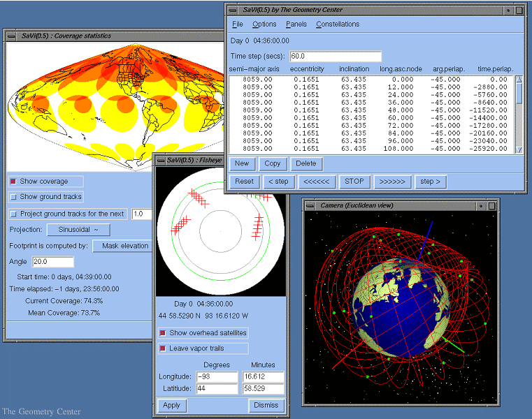Reset the simulation time
Image resolution: width=532 pixels, height=419 pixels.
click(244, 182)
